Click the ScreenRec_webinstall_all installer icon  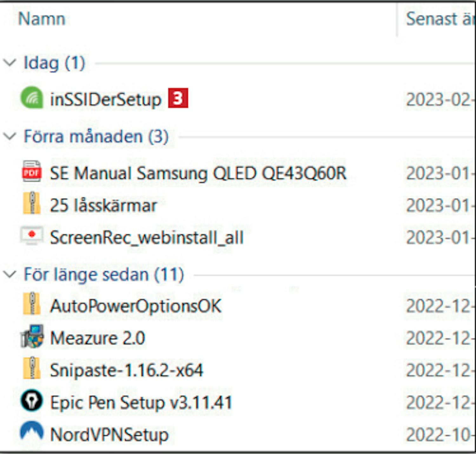click(31, 236)
